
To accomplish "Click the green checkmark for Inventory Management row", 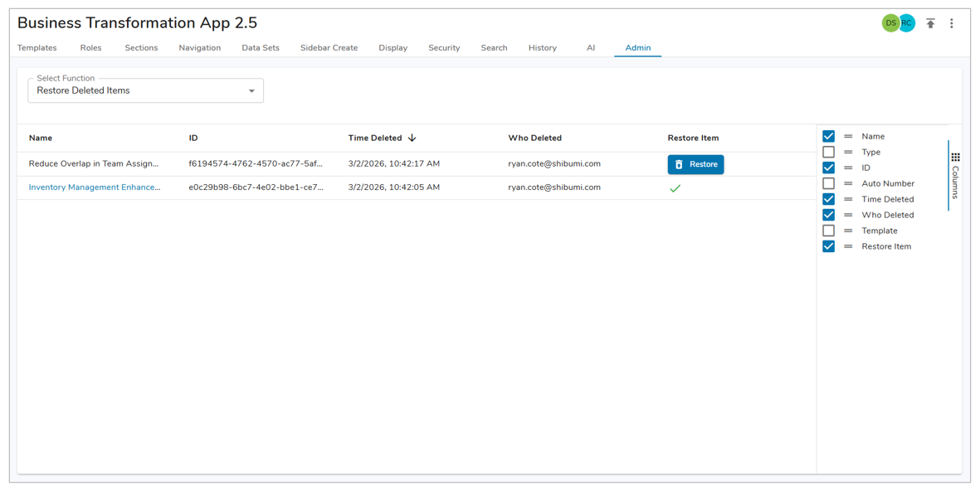I will click(675, 188).
